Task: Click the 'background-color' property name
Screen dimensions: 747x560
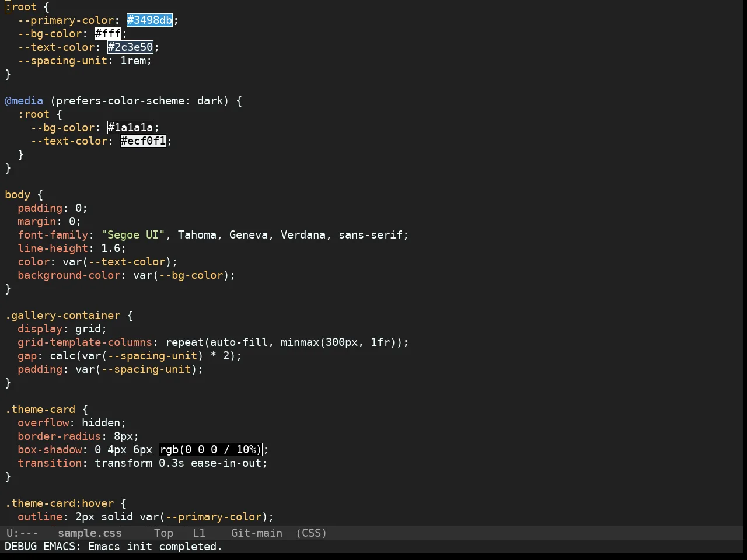Action: pos(69,275)
